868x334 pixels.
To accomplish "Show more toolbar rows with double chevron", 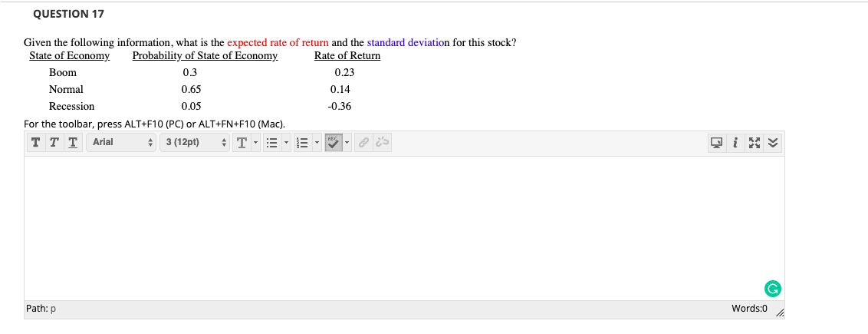I will (x=773, y=143).
